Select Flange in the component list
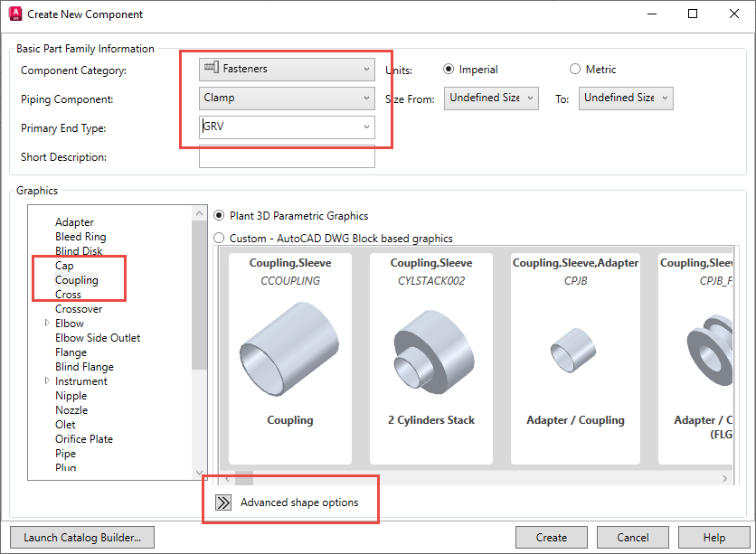The width and height of the screenshot is (756, 554). [x=70, y=352]
